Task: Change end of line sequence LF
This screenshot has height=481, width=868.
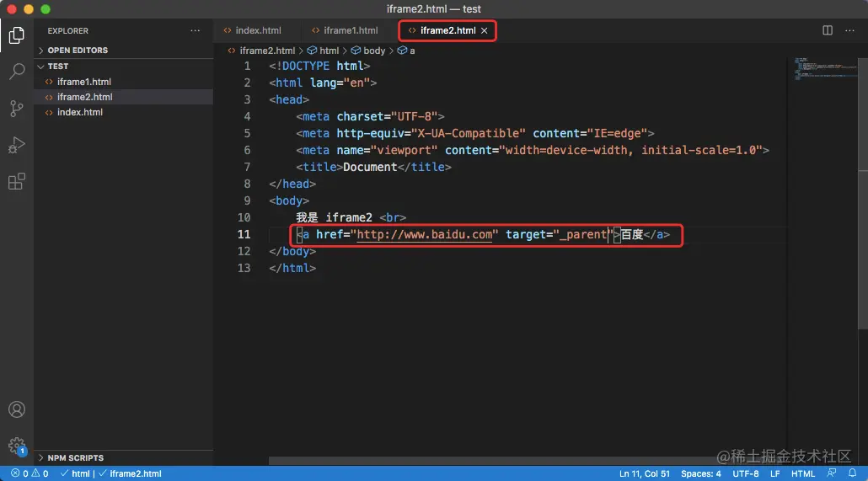Action: [775, 473]
